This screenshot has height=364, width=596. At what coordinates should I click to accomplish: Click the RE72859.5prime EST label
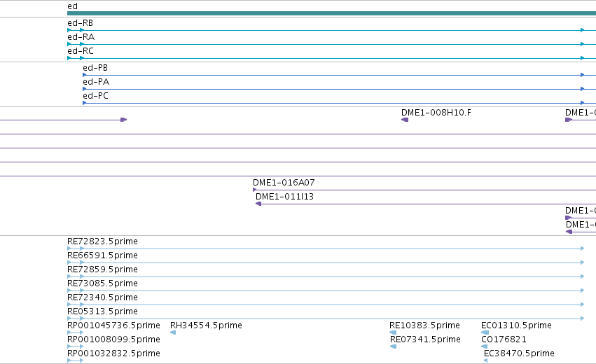pos(102,269)
